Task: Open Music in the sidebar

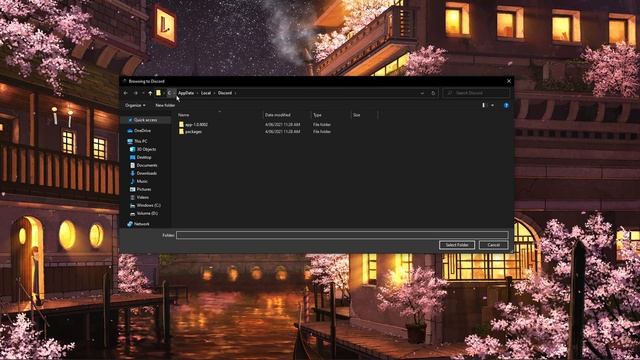Action: tap(142, 181)
